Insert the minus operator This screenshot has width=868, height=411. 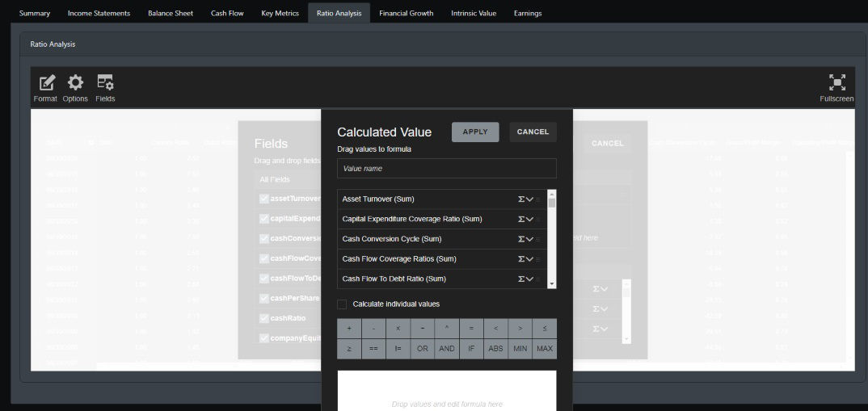[x=373, y=329]
